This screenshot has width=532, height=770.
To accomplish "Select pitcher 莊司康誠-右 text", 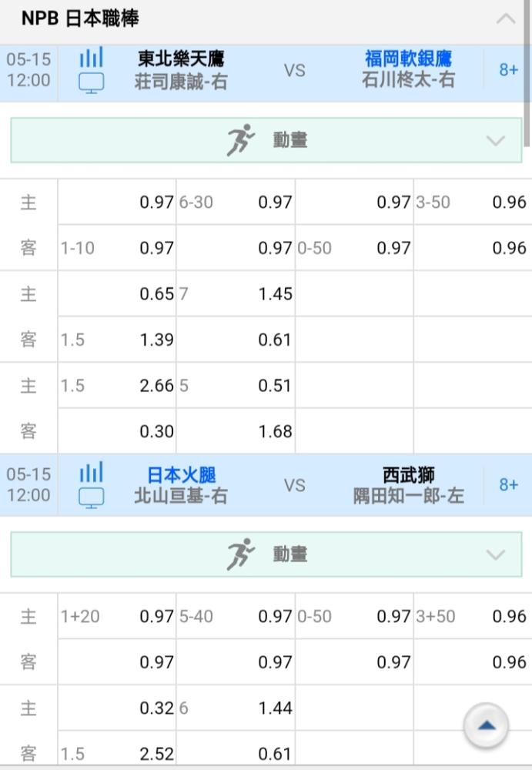I will coord(181,82).
